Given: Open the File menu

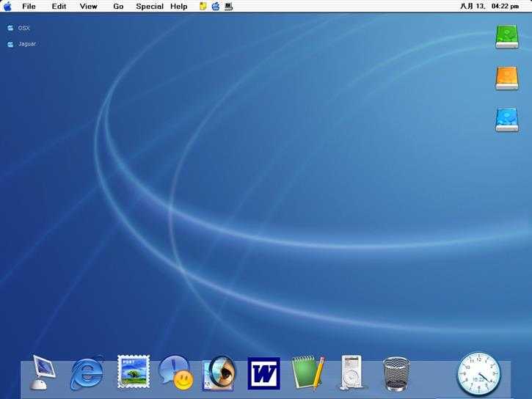Looking at the screenshot, I should [29, 7].
